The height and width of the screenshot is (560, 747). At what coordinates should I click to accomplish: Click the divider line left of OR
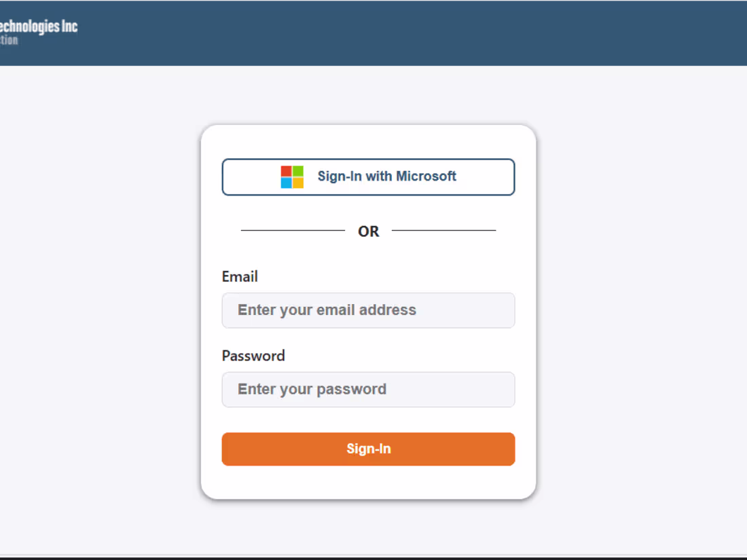point(293,231)
